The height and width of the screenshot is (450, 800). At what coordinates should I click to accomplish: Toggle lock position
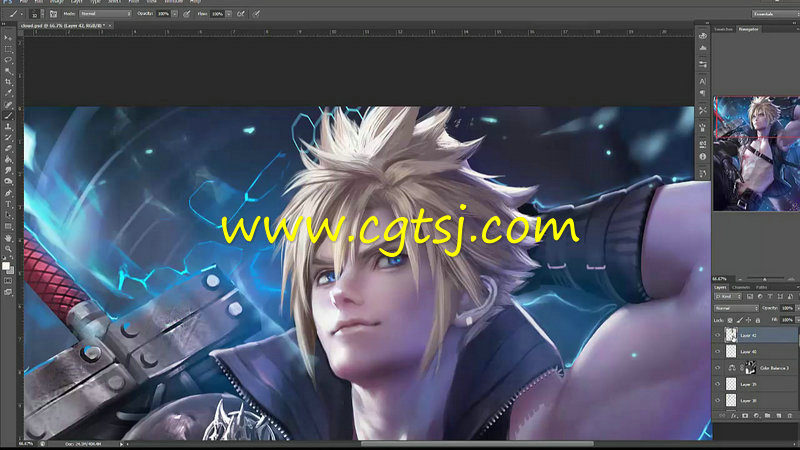point(748,320)
